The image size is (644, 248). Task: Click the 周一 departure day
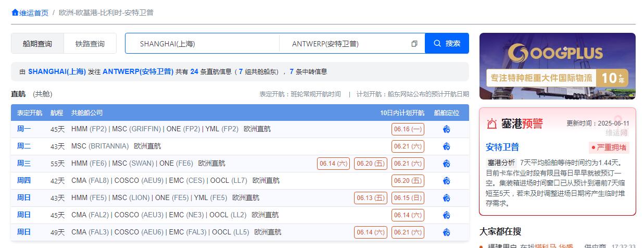24,129
